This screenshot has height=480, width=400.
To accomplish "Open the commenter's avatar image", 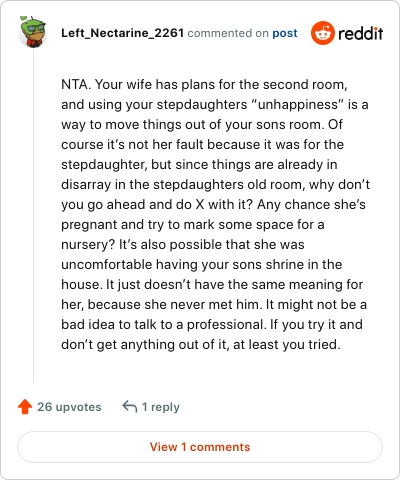I will (33, 32).
